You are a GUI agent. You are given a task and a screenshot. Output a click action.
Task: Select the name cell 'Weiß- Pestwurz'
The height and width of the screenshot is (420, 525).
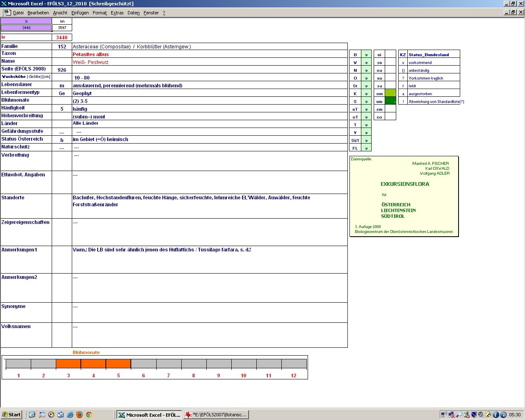[210, 62]
